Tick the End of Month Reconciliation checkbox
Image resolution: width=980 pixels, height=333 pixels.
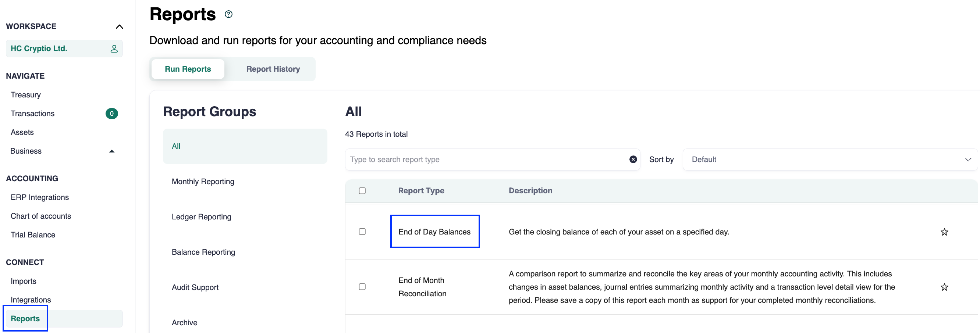362,287
